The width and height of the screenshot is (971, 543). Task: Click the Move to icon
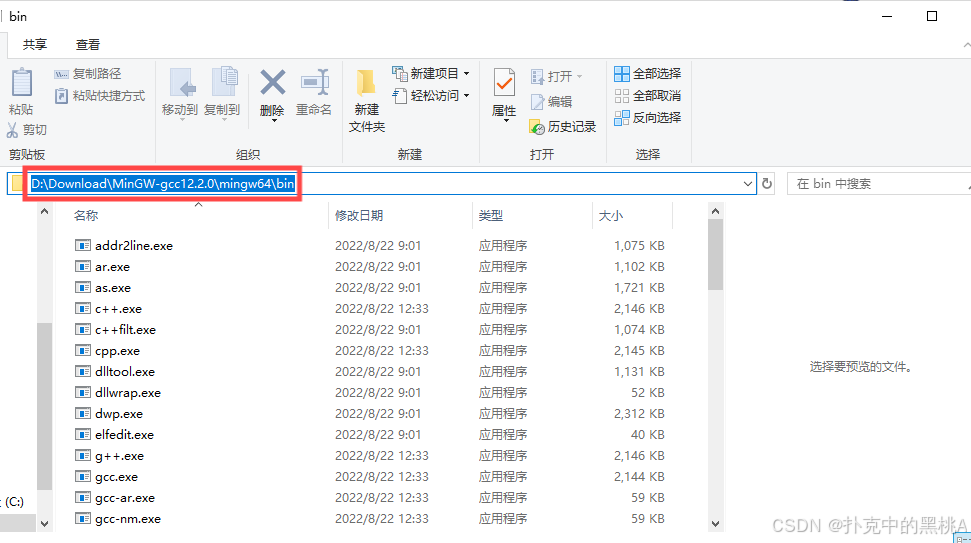point(182,83)
